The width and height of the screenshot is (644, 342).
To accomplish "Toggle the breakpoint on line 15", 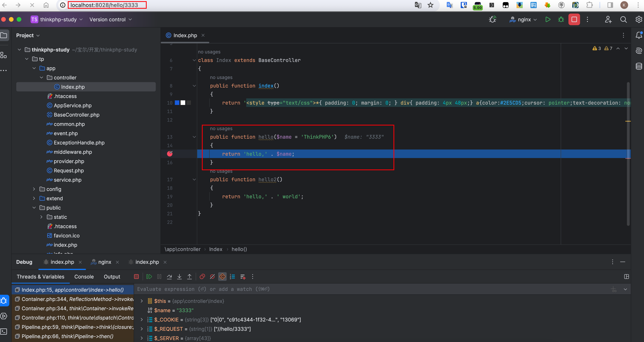I will (170, 154).
